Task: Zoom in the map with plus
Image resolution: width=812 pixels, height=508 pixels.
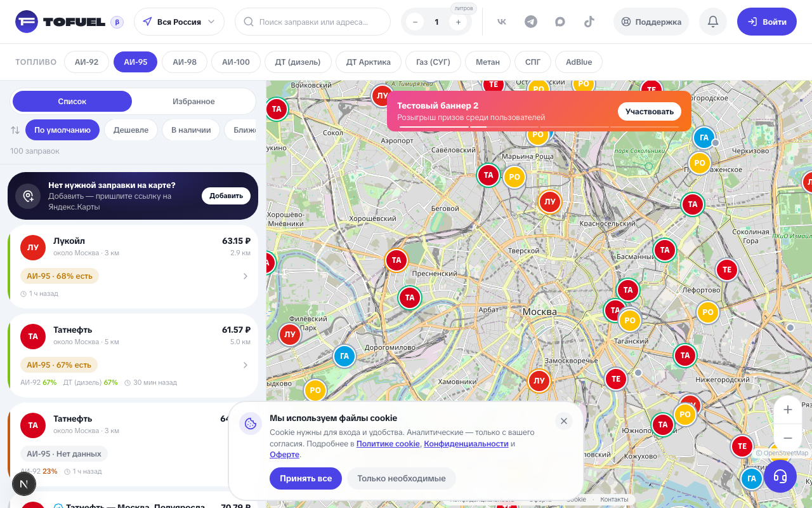Action: click(x=788, y=410)
